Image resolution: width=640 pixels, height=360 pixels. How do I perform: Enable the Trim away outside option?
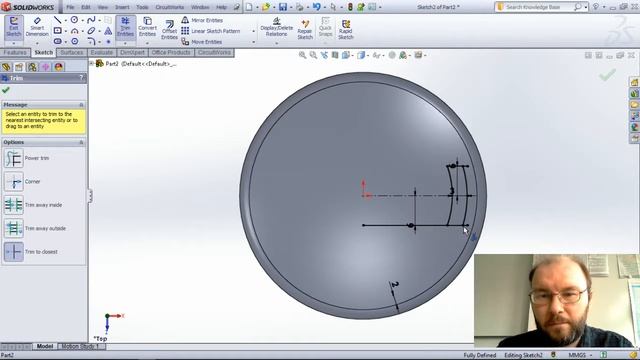pos(13,228)
